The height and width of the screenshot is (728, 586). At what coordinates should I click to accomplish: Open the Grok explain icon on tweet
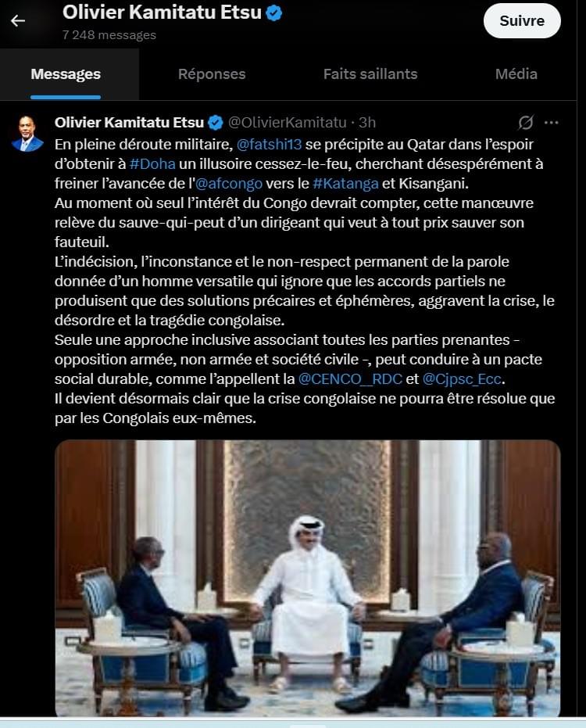(x=525, y=123)
